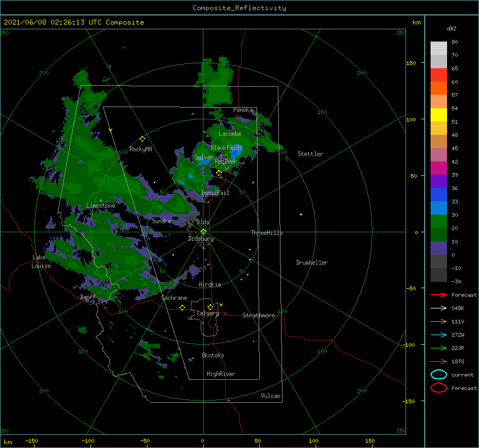The width and height of the screenshot is (479, 448).
Task: Click the Ponoka city label
Action: coord(243,110)
